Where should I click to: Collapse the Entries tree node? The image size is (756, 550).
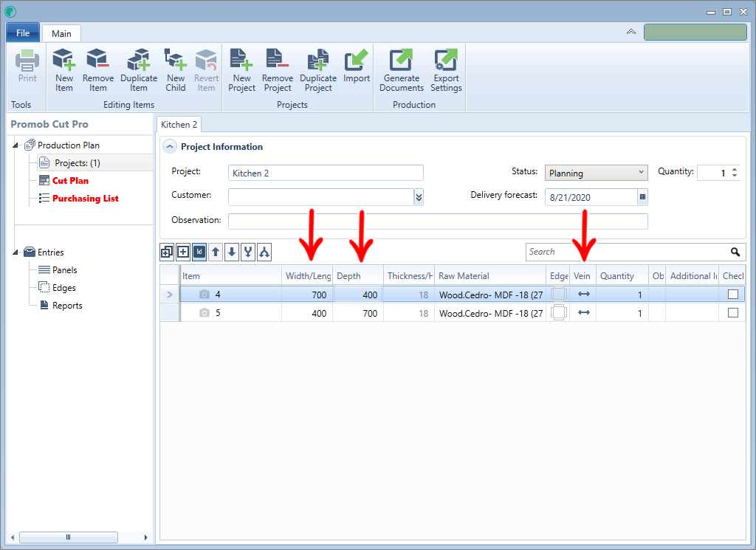(x=16, y=252)
